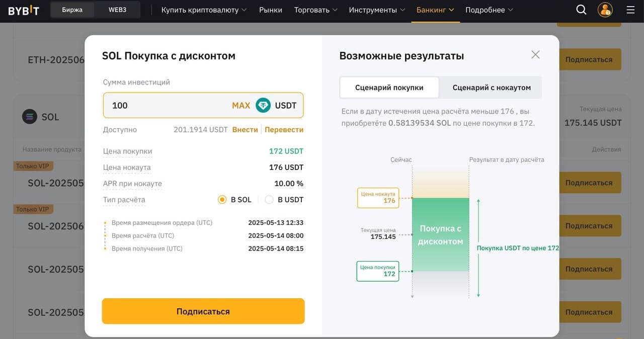Image resolution: width=644 pixels, height=339 pixels.
Task: Switch to Биржа mode
Action: tap(72, 10)
